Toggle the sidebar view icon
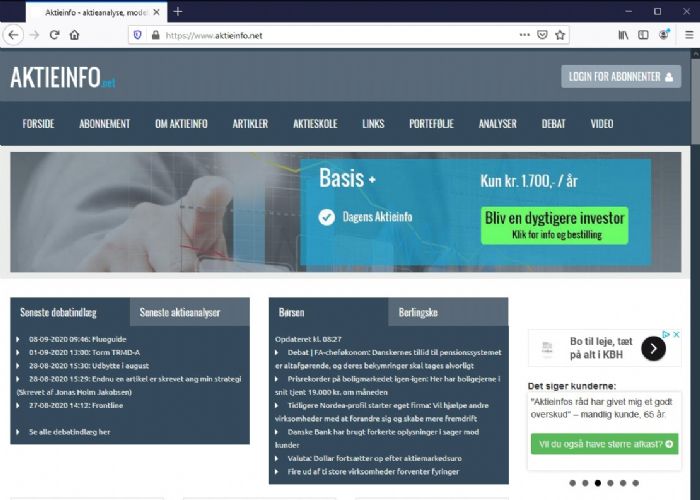This screenshot has height=500, width=700. tap(643, 35)
